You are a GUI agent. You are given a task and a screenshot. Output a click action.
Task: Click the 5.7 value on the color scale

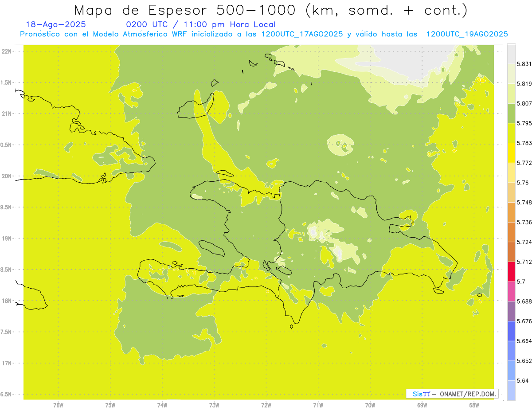pyautogui.click(x=521, y=282)
